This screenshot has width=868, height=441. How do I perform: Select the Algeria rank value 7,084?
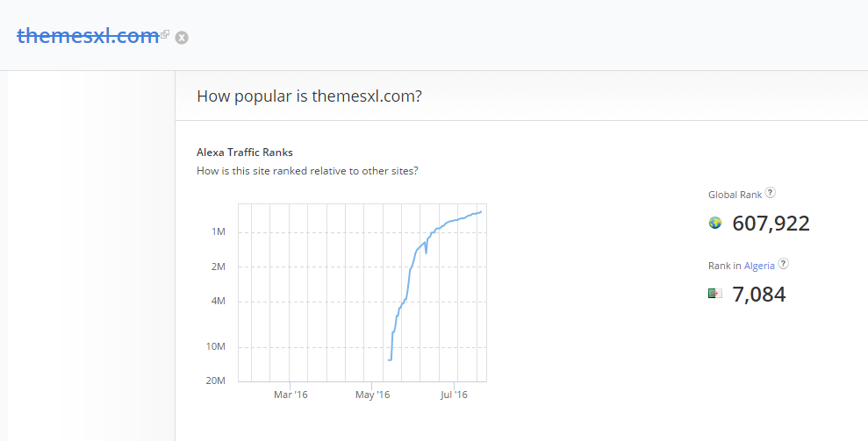(758, 295)
